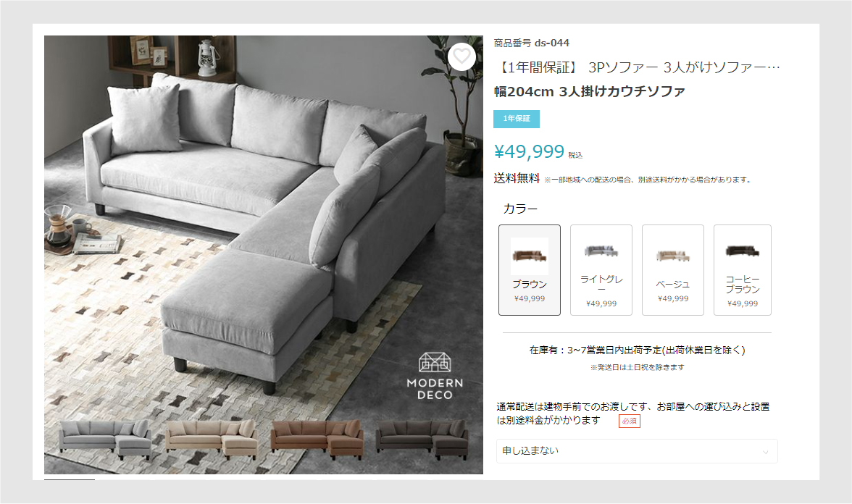Click the brown sofa variant in image
The width and height of the screenshot is (852, 504).
[x=317, y=439]
